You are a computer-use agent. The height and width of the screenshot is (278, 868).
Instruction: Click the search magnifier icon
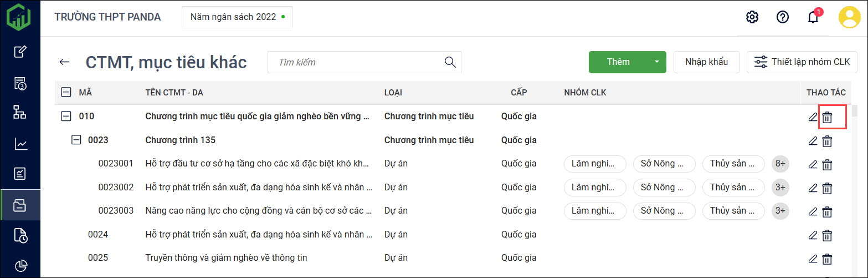click(450, 62)
